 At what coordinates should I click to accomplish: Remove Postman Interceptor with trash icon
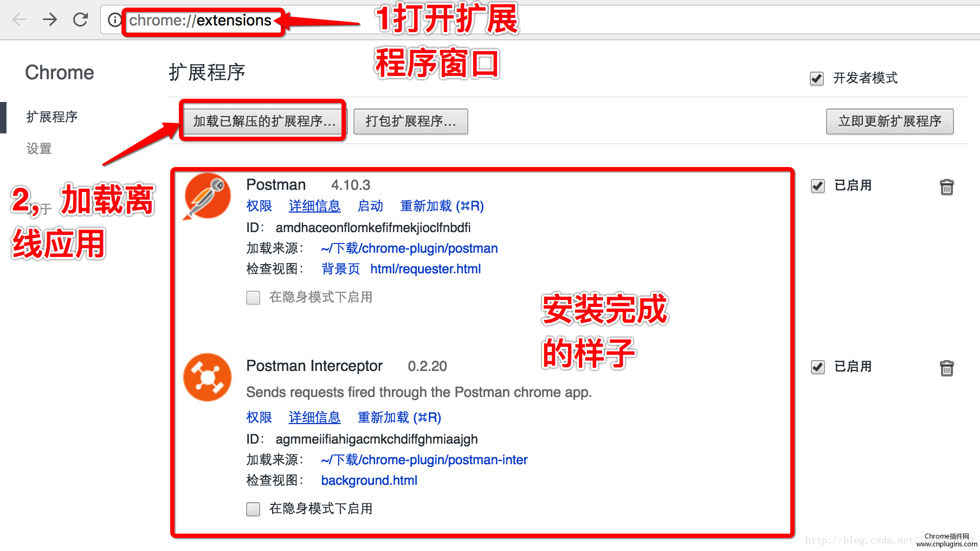946,368
